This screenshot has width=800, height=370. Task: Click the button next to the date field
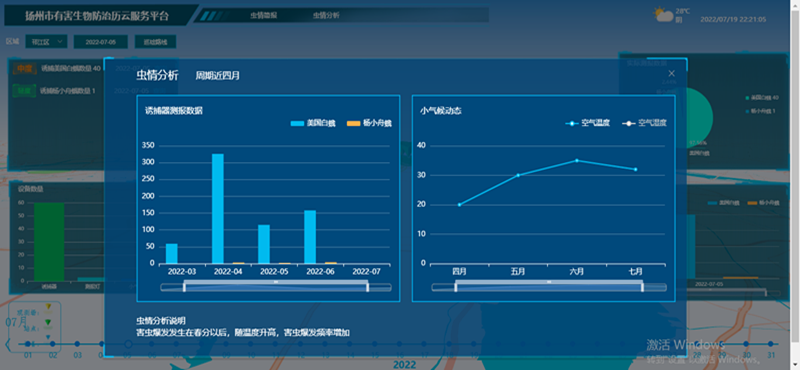pos(155,42)
